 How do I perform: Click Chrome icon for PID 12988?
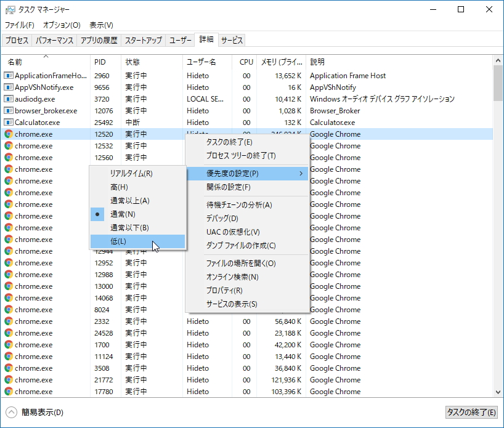tap(9, 275)
